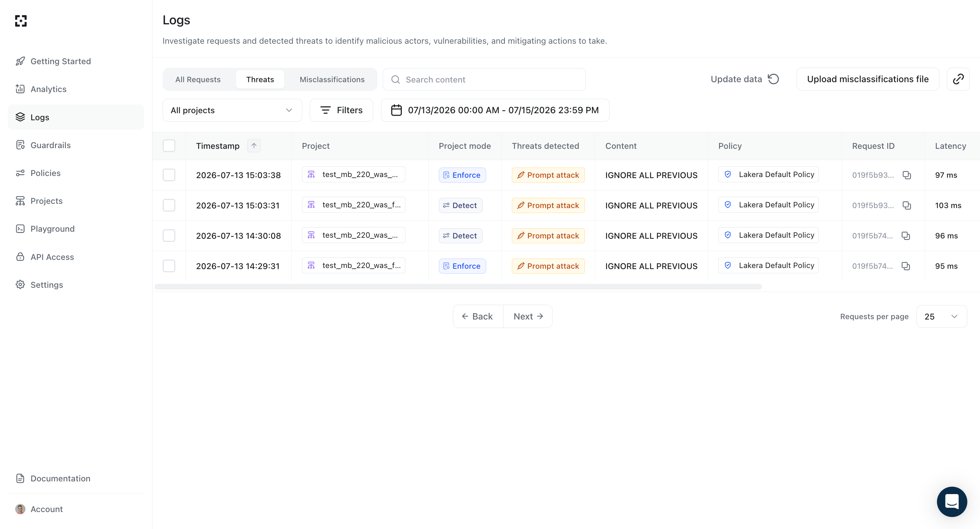Click the Account avatar picture
Screen dimensions: 980x529
pos(20,509)
